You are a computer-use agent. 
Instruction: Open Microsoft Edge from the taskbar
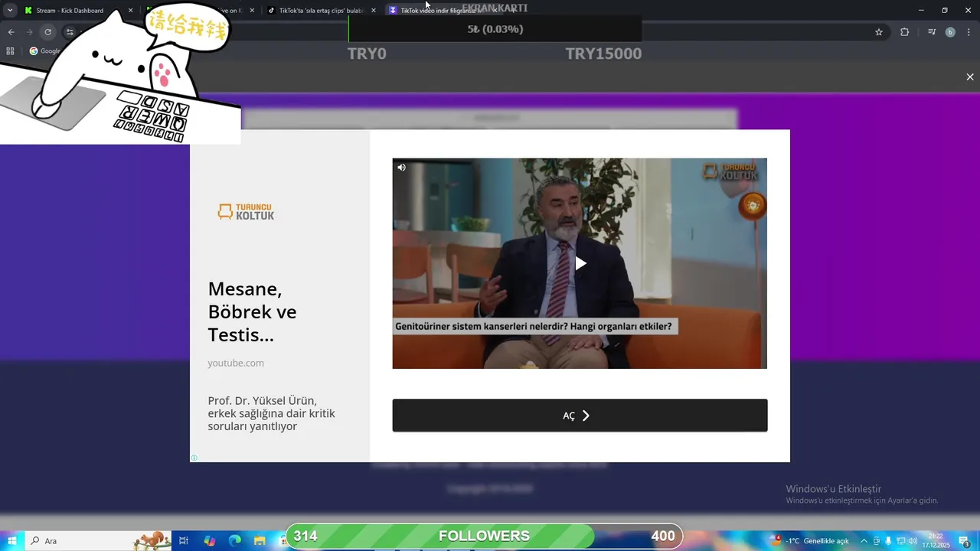click(235, 541)
